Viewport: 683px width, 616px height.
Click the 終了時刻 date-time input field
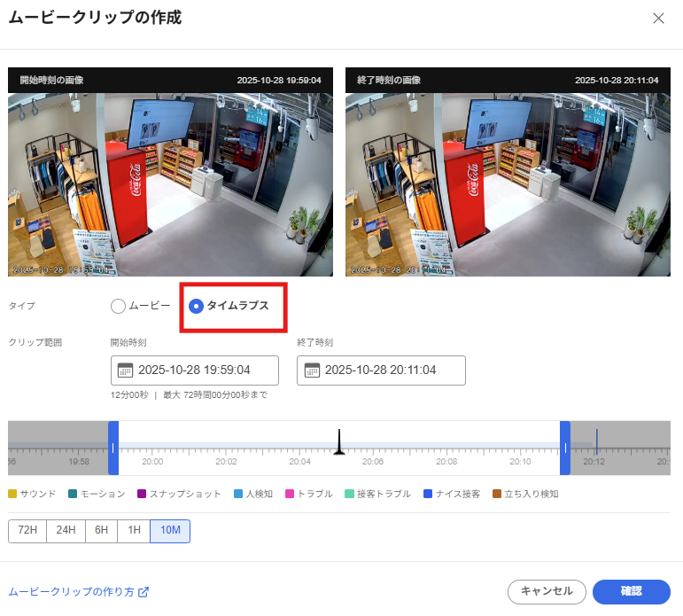tap(381, 370)
